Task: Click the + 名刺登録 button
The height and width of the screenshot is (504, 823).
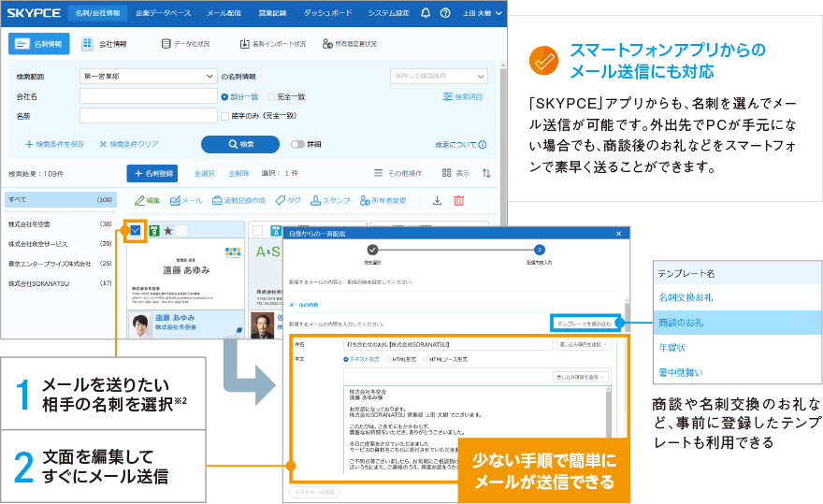Action: 152,173
